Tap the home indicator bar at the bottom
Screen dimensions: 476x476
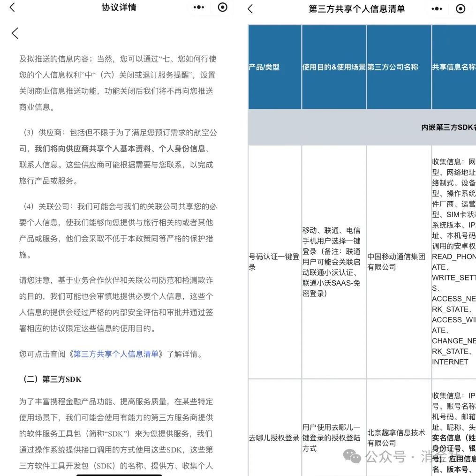(x=119, y=475)
